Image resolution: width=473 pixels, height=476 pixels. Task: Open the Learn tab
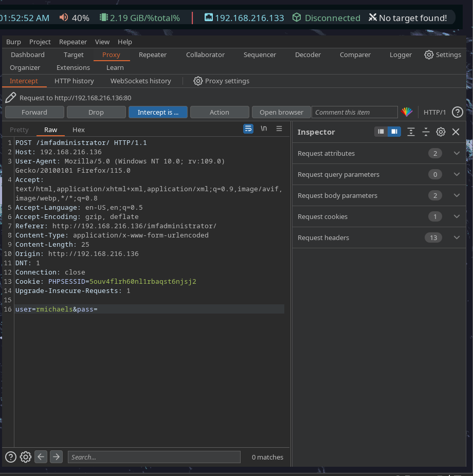tap(115, 68)
